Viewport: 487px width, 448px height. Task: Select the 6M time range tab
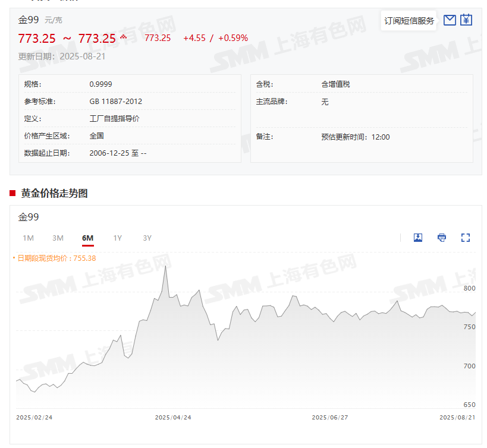point(87,238)
